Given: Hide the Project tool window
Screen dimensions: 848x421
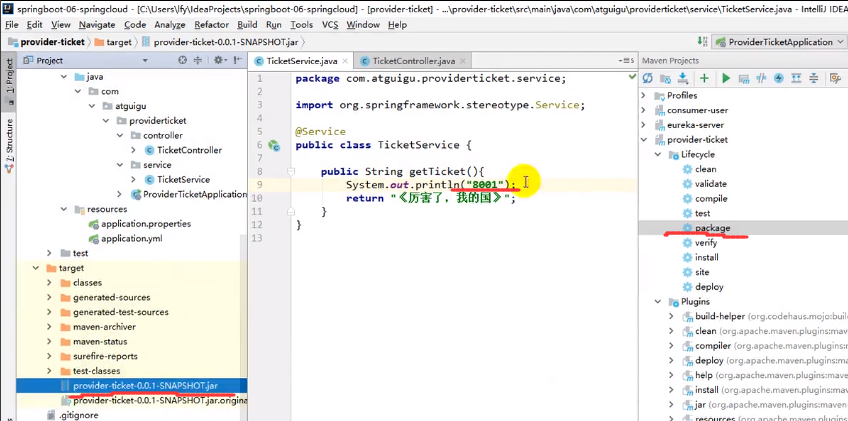Looking at the screenshot, I should (236, 61).
